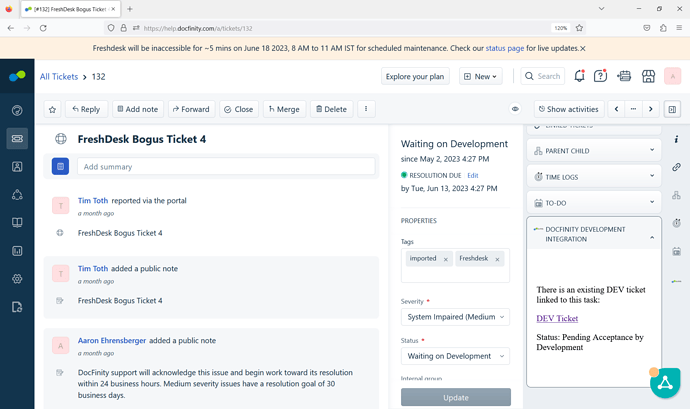Expand the To-Do section

pos(594,203)
